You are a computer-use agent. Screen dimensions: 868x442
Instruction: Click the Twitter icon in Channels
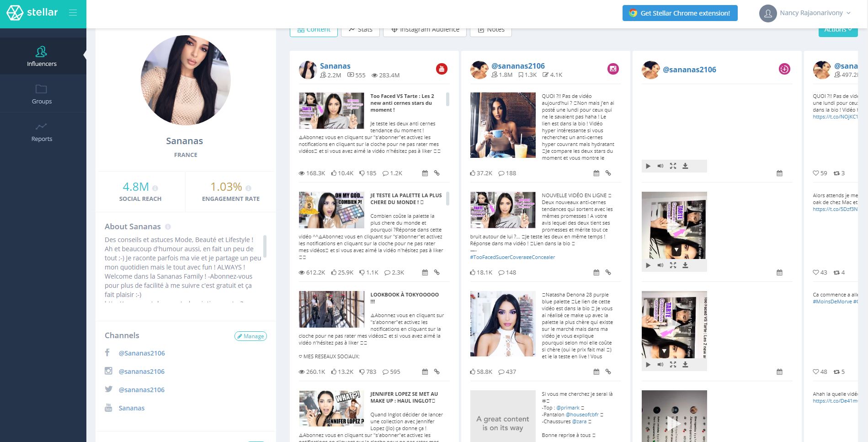pyautogui.click(x=108, y=389)
